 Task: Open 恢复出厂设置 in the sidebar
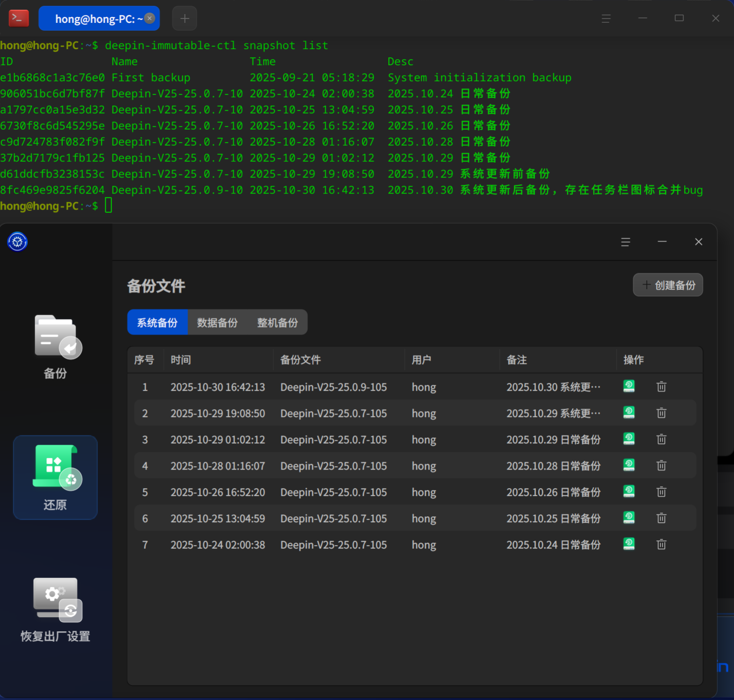pyautogui.click(x=56, y=609)
